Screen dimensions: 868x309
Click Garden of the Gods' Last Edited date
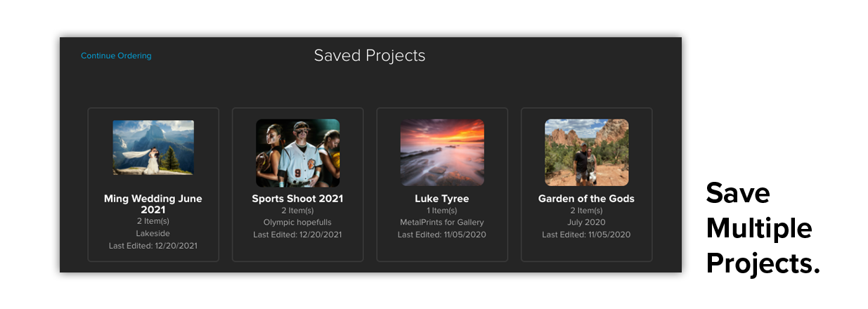pyautogui.click(x=586, y=235)
